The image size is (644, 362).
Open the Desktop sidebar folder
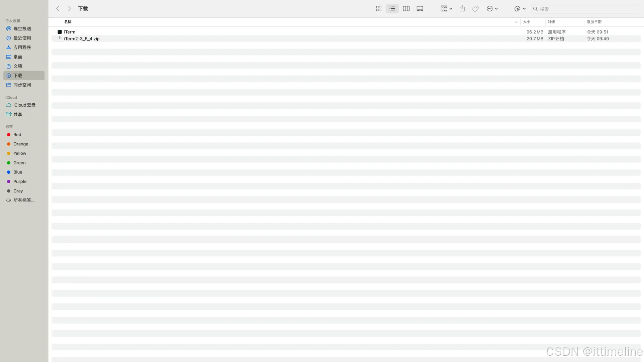click(x=18, y=57)
